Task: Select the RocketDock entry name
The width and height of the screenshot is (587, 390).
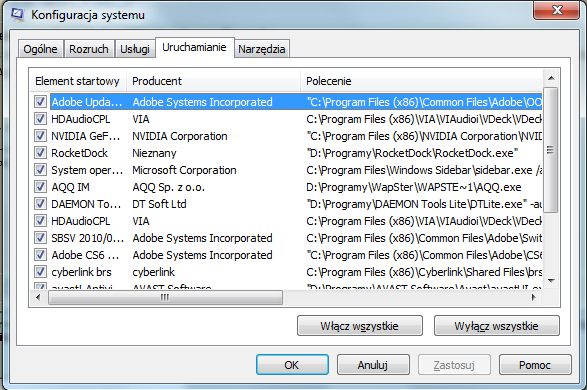Action: 79,153
